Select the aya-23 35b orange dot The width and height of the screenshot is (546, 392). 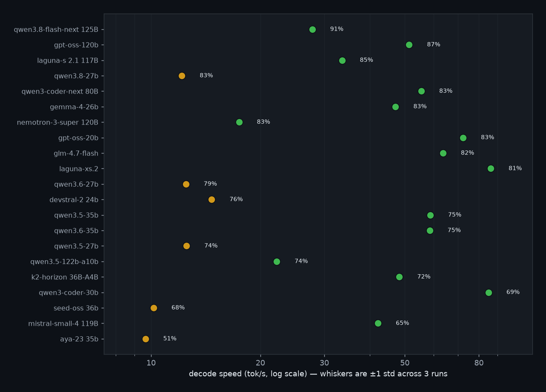tap(146, 339)
